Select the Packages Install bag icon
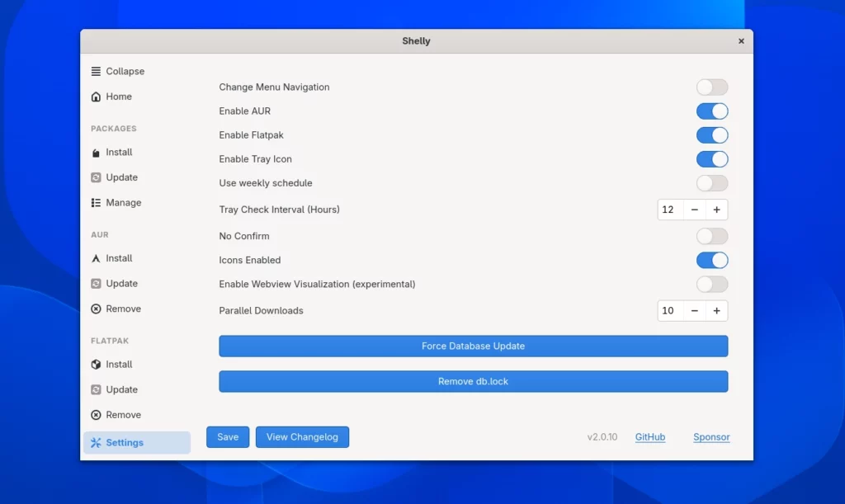This screenshot has width=845, height=504. (97, 153)
